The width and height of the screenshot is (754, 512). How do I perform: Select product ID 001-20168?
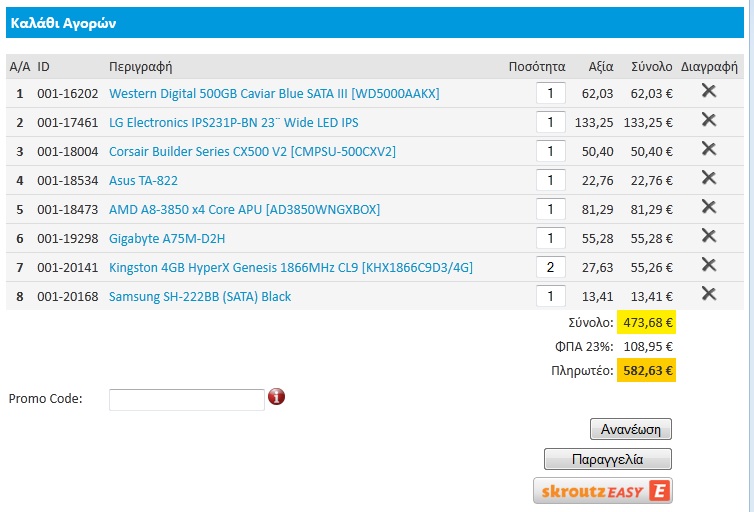click(x=68, y=296)
